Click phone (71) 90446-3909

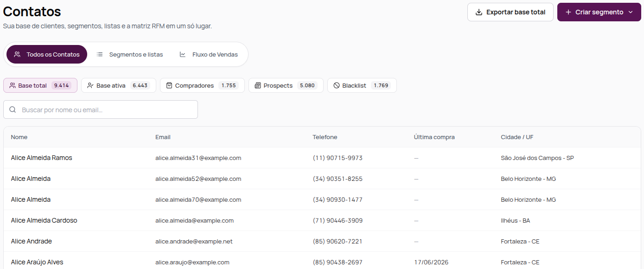[338, 220]
